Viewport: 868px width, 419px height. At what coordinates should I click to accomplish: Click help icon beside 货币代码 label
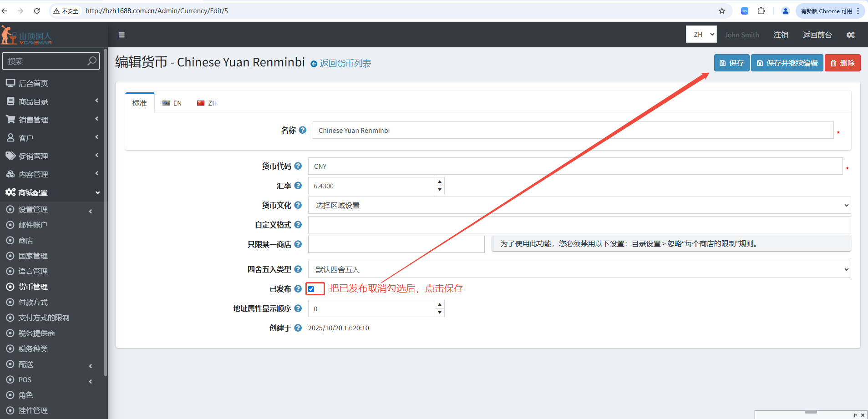click(298, 166)
